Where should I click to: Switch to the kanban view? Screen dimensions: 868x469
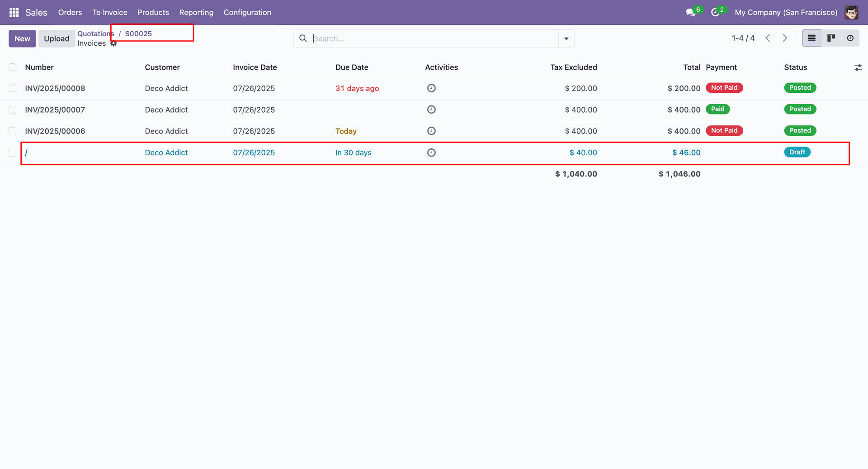tap(831, 38)
